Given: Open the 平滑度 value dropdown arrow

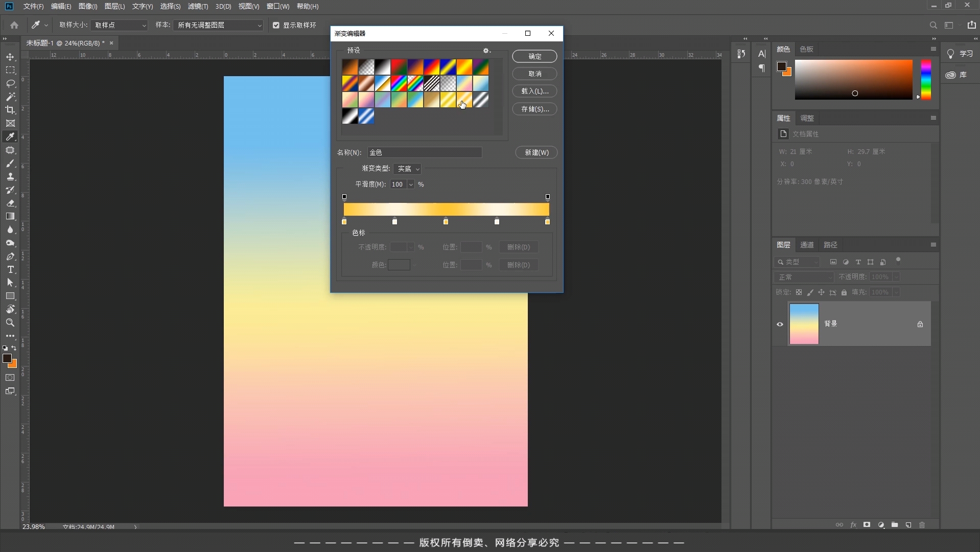Looking at the screenshot, I should tap(410, 185).
